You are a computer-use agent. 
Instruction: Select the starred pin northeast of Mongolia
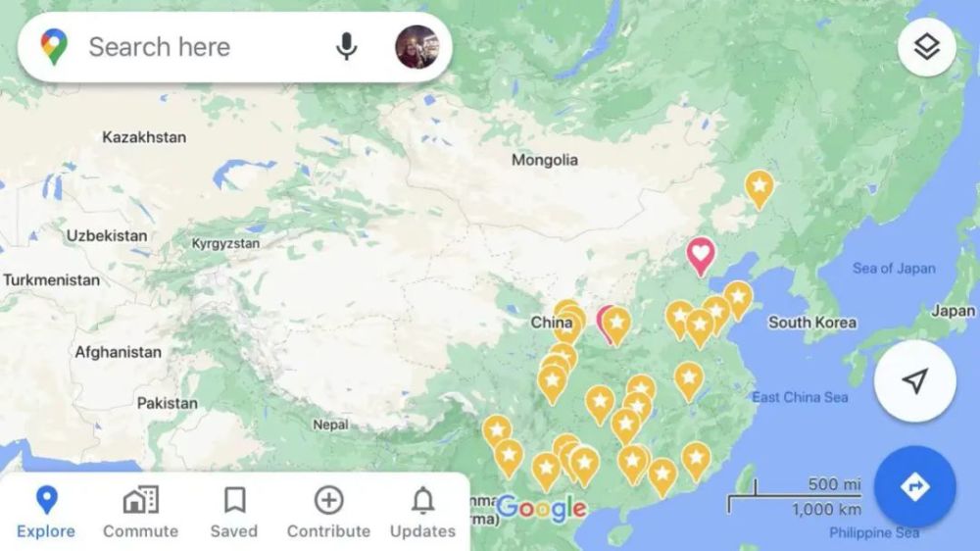click(759, 189)
